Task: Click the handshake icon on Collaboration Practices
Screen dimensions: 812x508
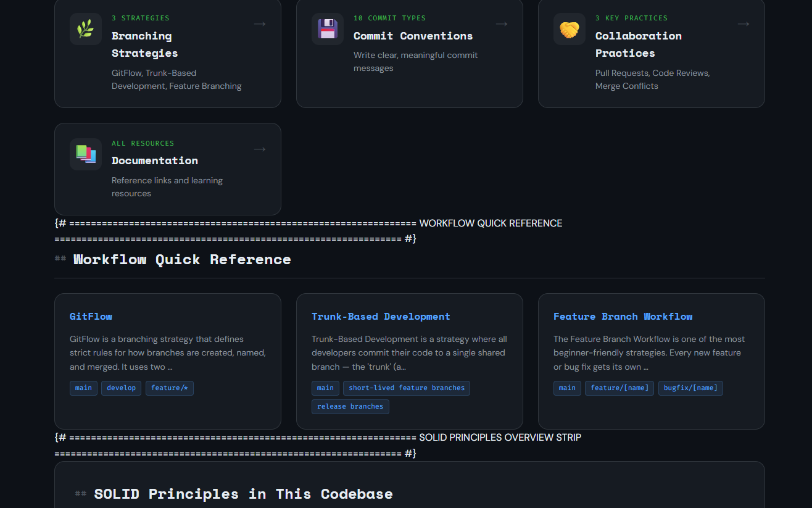Action: pos(570,29)
